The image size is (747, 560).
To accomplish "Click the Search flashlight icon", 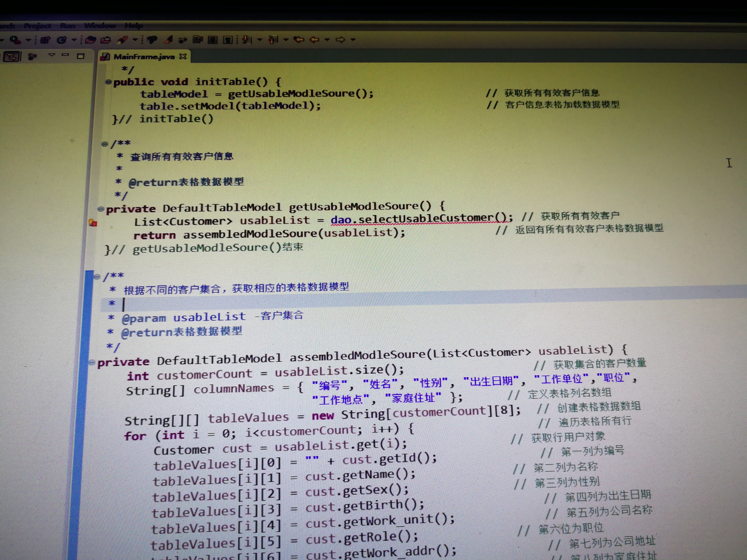I will point(122,40).
